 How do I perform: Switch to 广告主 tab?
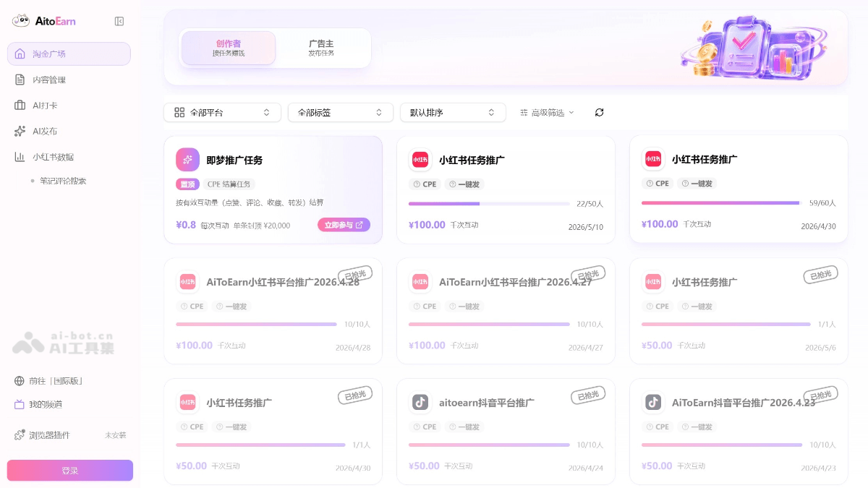321,48
